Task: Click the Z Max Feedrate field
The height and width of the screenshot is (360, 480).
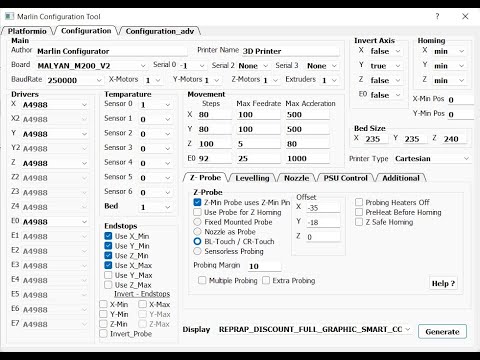Action: click(x=258, y=144)
